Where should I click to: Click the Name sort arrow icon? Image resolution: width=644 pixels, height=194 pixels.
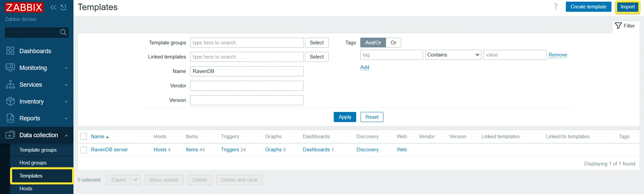click(107, 137)
